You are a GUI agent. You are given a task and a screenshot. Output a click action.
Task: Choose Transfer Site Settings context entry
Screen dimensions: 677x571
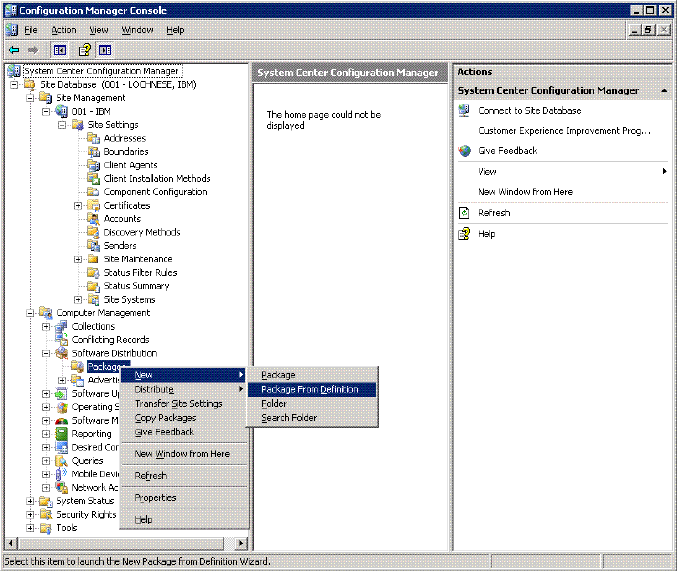[x=184, y=403]
